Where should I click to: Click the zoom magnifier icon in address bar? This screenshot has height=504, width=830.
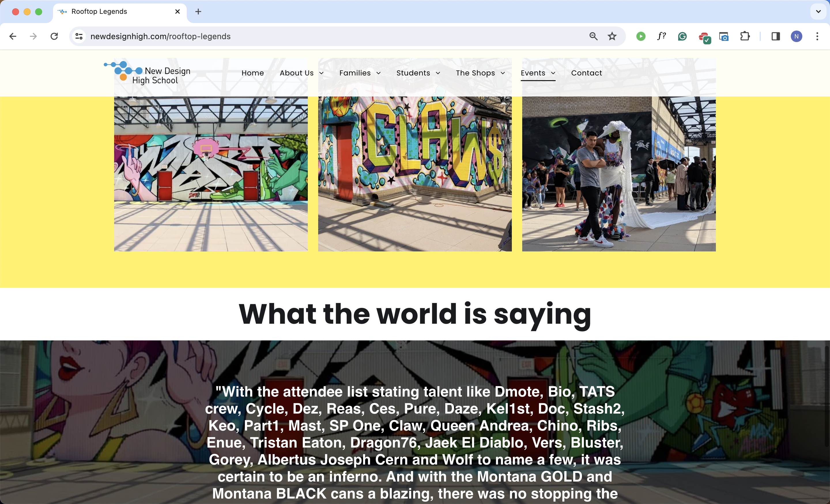(x=593, y=36)
